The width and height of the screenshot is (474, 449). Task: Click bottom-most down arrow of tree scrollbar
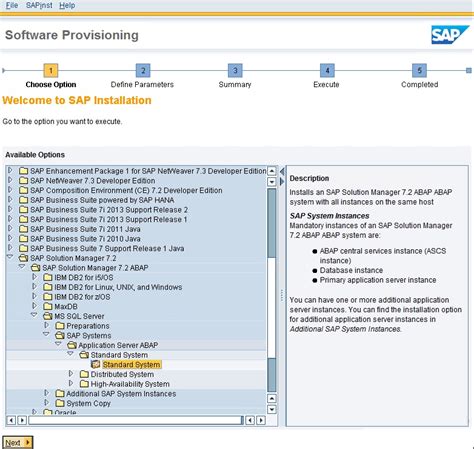[272, 409]
